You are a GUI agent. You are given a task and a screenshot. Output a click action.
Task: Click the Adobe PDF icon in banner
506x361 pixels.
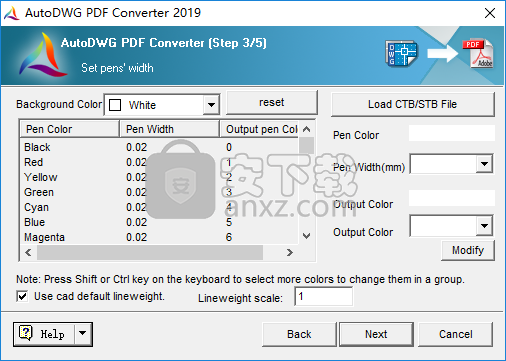478,53
